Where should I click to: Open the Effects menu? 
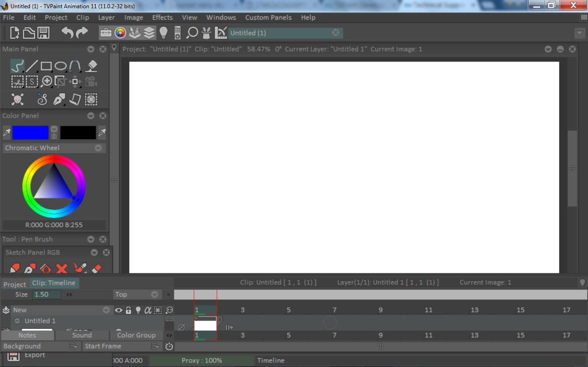[162, 17]
